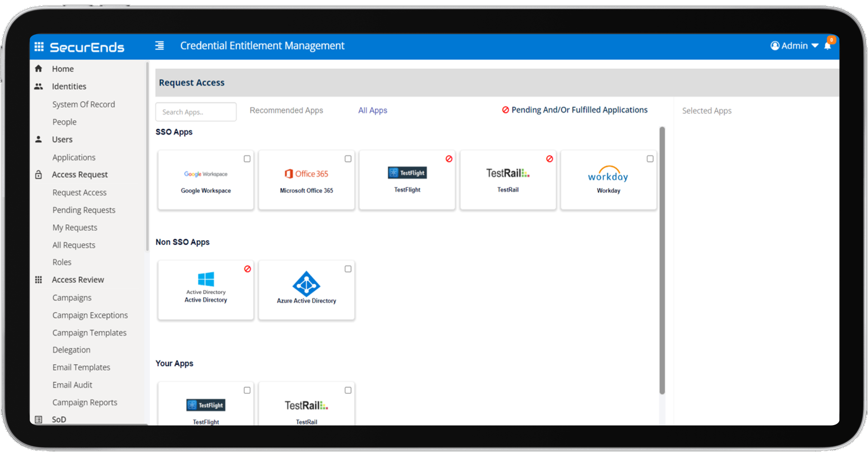This screenshot has height=456, width=868.
Task: Click the Workday logo
Action: 608,174
